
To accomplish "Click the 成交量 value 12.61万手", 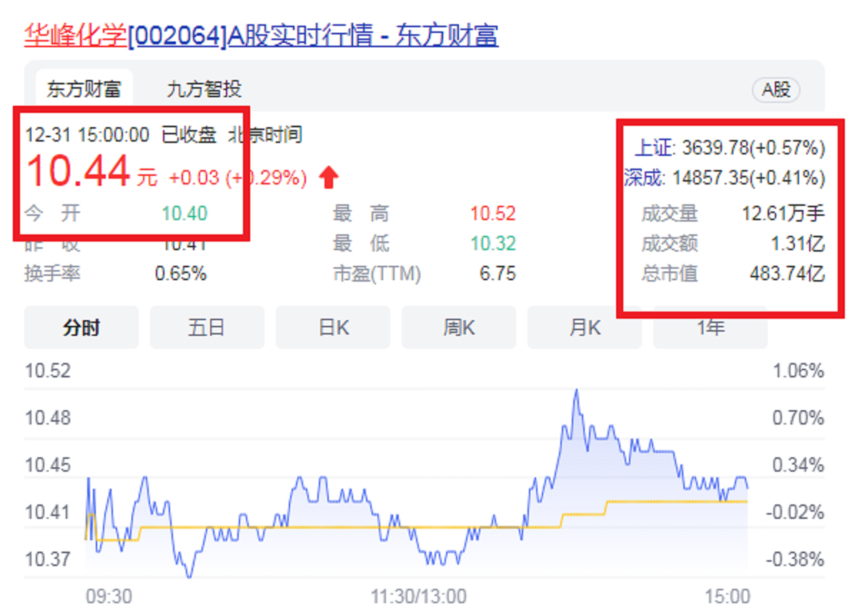I will coord(783,214).
